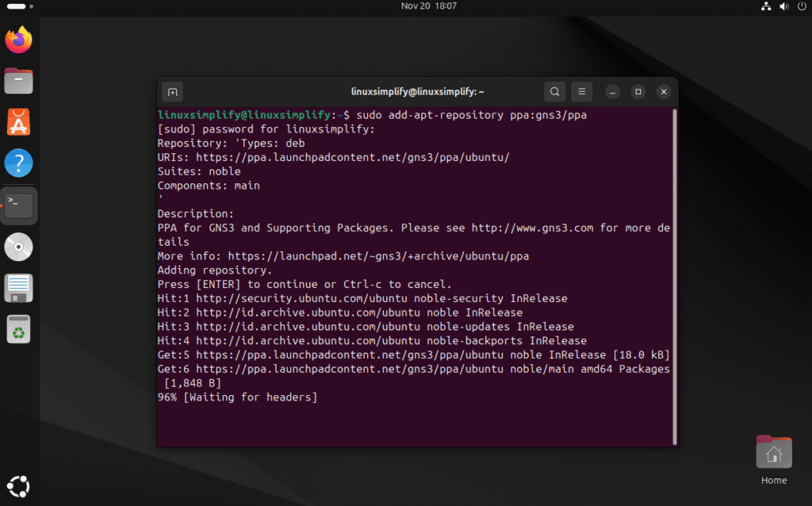Open the system power menu in top bar
Image resolution: width=812 pixels, height=506 pixels.
tap(801, 6)
